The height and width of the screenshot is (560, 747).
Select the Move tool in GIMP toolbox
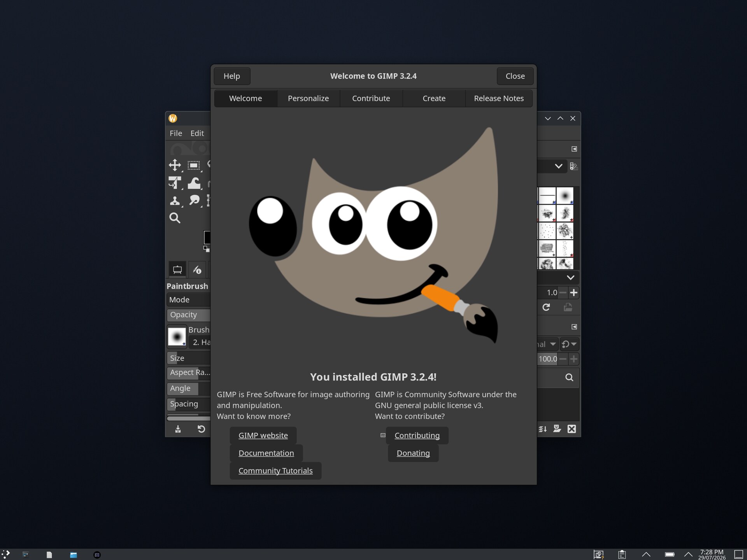click(175, 165)
